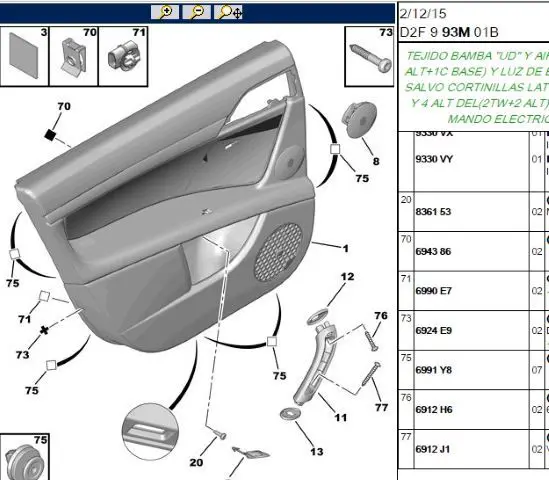
Task: Open thumbnail of part 73 screw
Action: 370,56
